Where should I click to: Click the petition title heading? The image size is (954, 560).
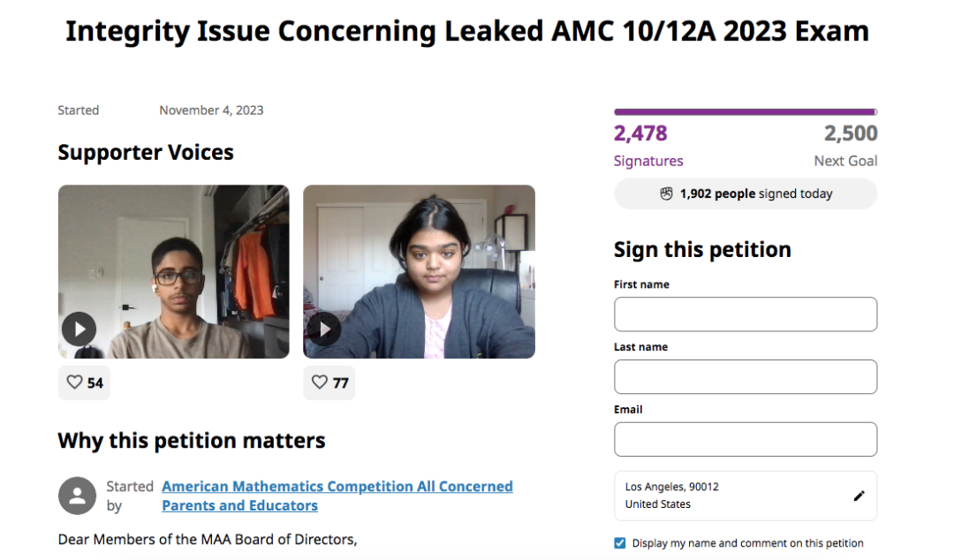click(467, 31)
